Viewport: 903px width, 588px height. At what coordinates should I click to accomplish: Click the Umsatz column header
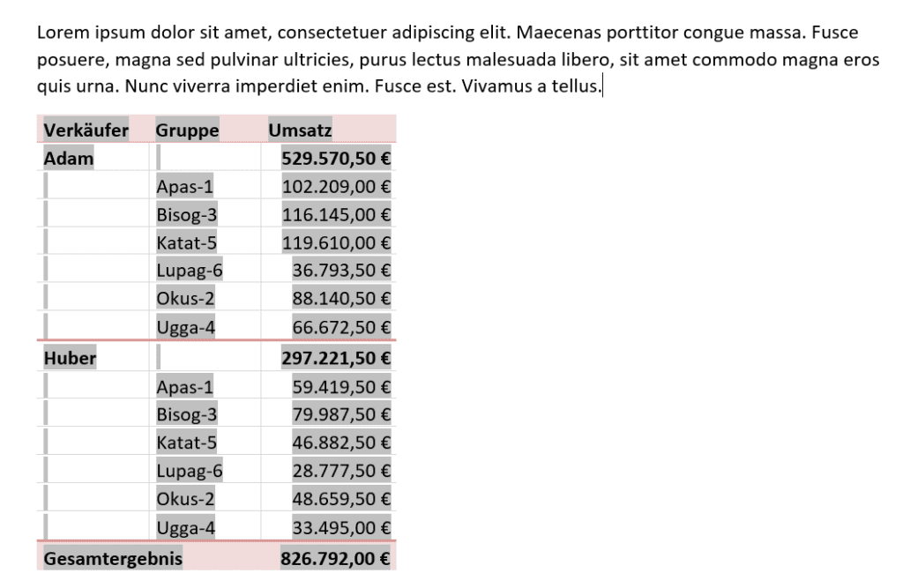pos(300,130)
